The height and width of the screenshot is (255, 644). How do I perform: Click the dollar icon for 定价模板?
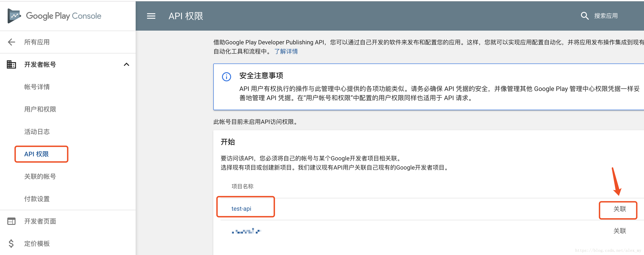[11, 244]
